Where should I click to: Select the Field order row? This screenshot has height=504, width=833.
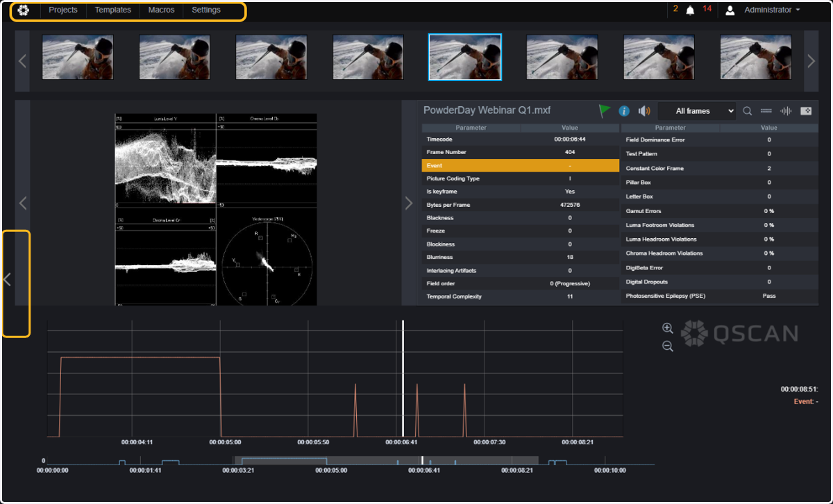521,283
